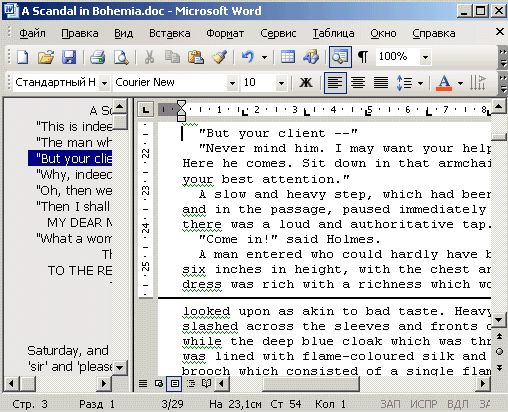The height and width of the screenshot is (412, 508).
Task: Toggle bold formatting (Ж button)
Action: click(x=306, y=82)
